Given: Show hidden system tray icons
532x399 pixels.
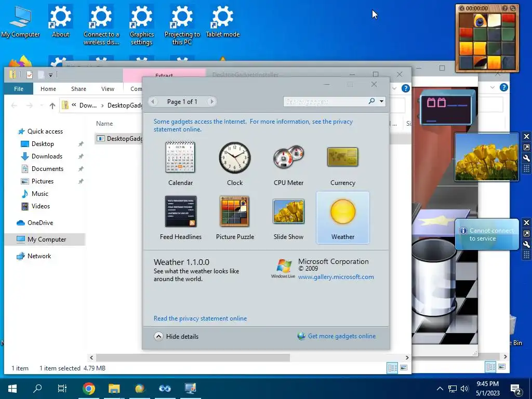Looking at the screenshot, I should point(440,389).
